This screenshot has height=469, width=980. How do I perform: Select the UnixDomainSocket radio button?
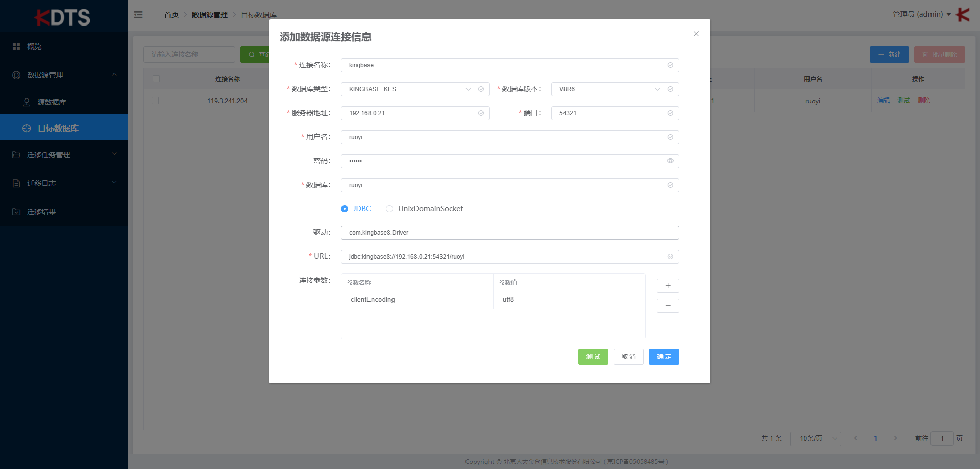(389, 209)
